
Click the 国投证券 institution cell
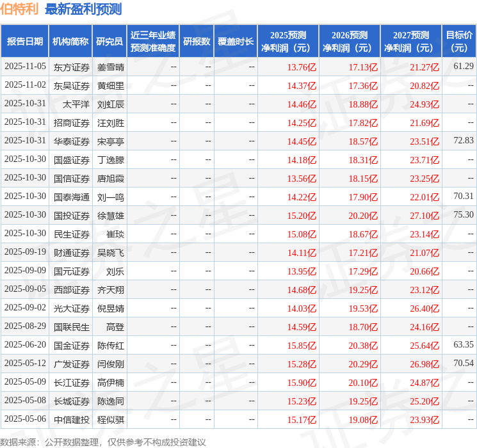click(72, 216)
